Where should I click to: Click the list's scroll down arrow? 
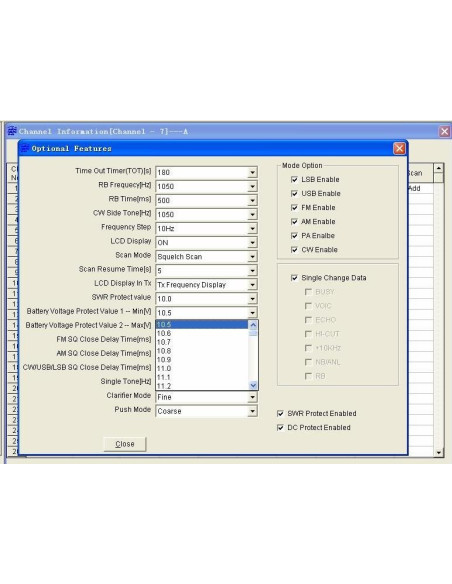[253, 385]
